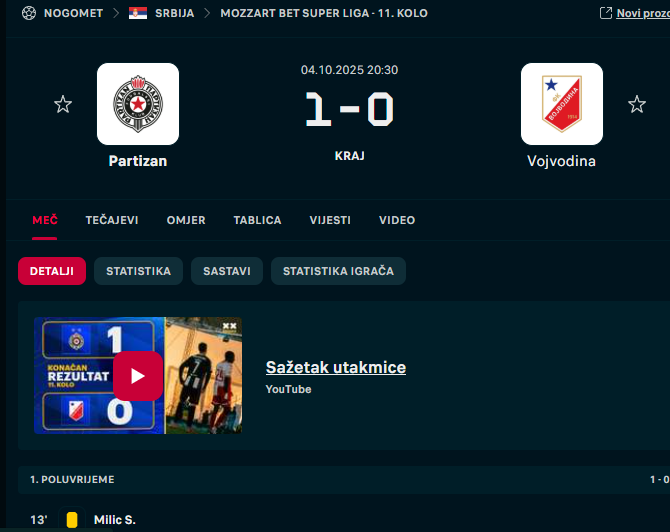Click the breadcrumb chevron after NOGOMET
Viewport: 670px width, 532px height.
pos(116,13)
